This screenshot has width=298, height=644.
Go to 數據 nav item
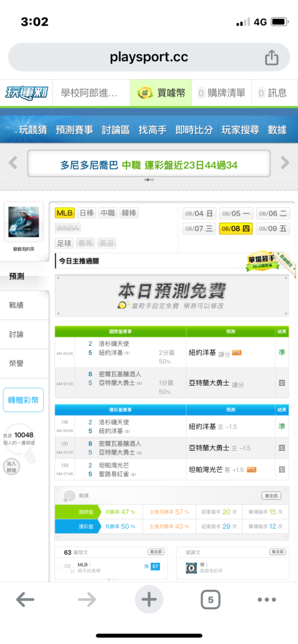277,130
